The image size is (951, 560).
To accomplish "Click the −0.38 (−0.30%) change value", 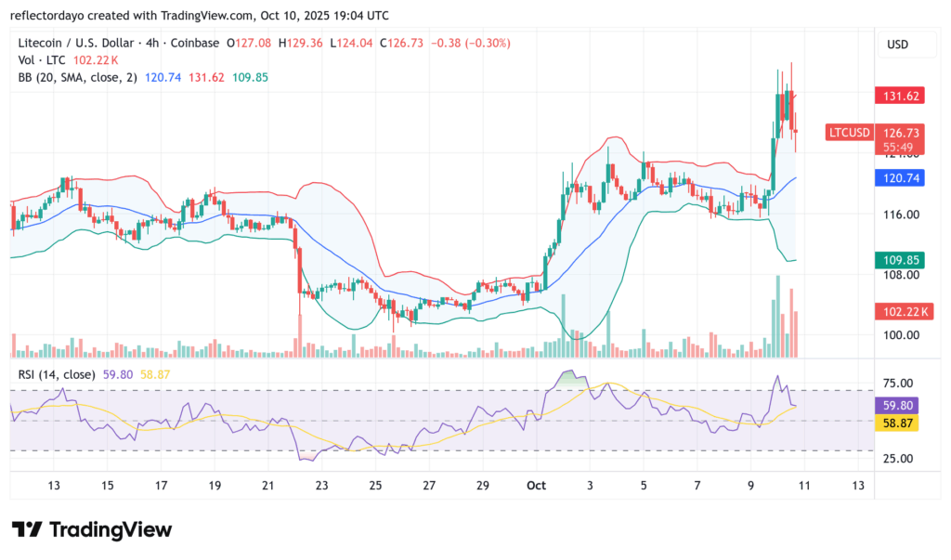I will 471,43.
